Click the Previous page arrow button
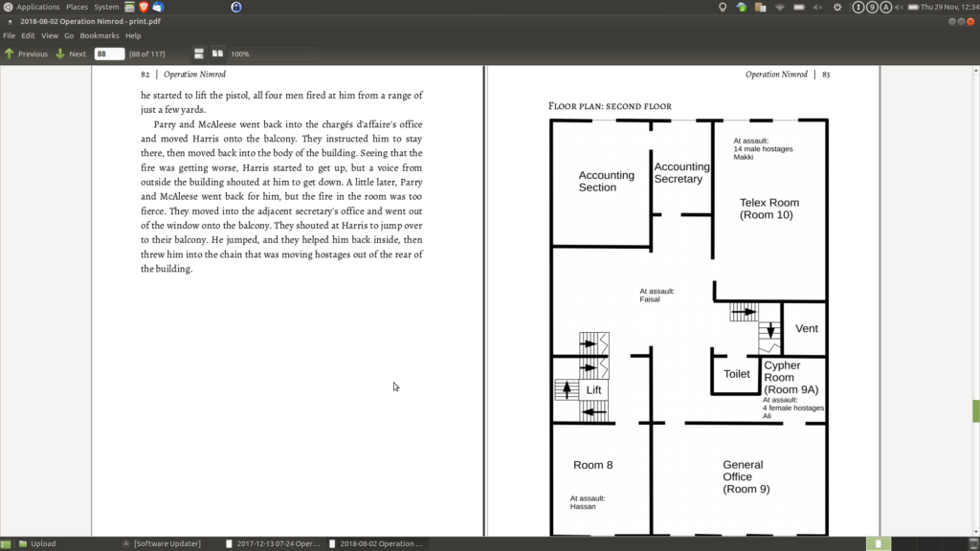This screenshot has height=551, width=980. (x=26, y=54)
